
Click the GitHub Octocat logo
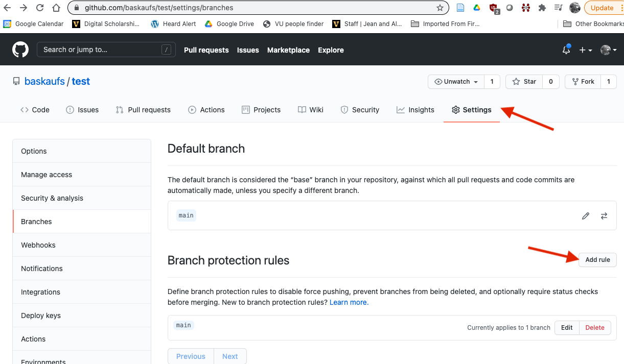click(20, 49)
